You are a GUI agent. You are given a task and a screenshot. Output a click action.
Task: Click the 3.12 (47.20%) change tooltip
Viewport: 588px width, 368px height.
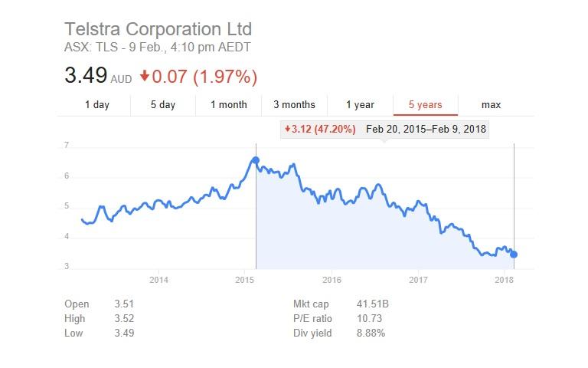click(x=320, y=129)
